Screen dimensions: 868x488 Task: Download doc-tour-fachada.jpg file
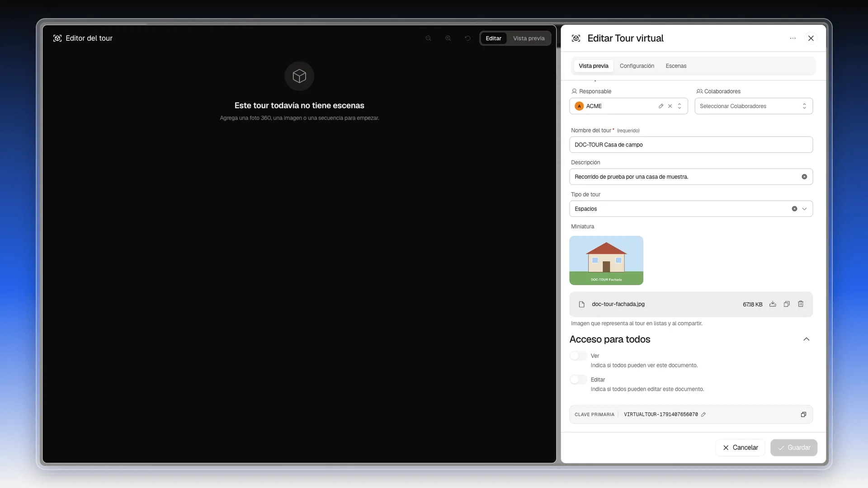tap(773, 304)
